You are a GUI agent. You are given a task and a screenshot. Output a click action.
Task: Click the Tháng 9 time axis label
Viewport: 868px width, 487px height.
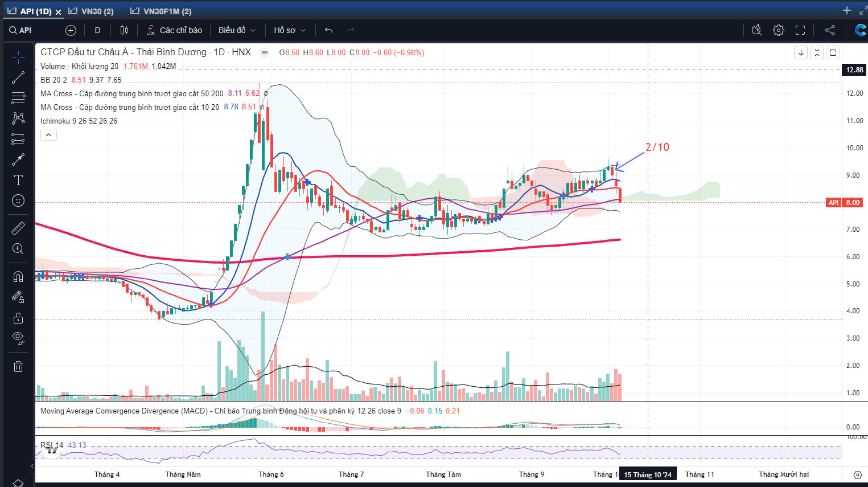pyautogui.click(x=532, y=474)
